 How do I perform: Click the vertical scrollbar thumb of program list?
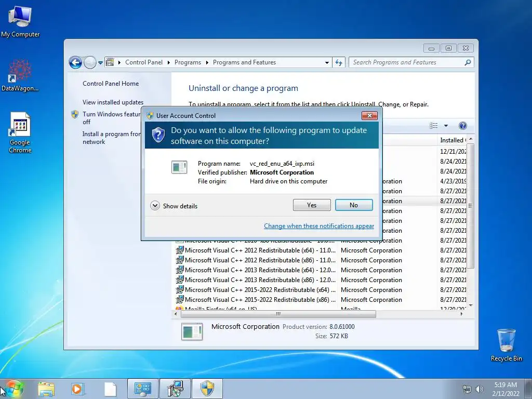click(x=470, y=206)
